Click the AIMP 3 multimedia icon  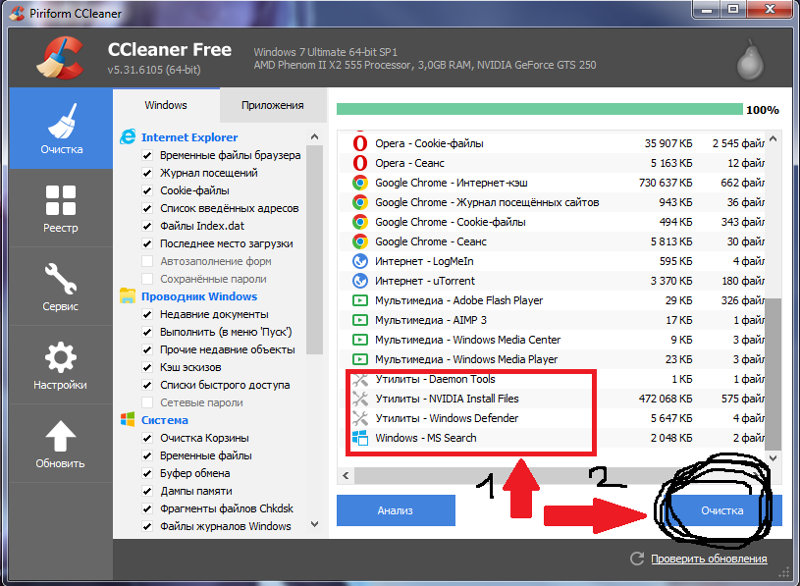pos(360,320)
